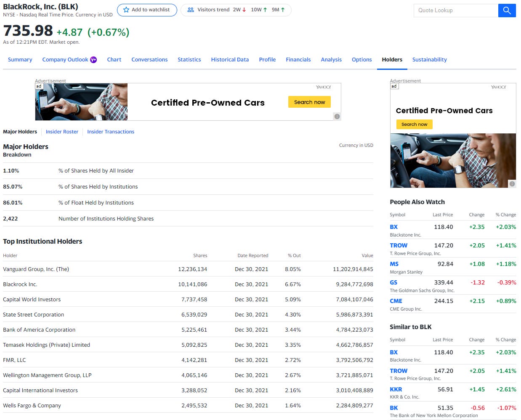Click Search now on banner ad

[309, 102]
